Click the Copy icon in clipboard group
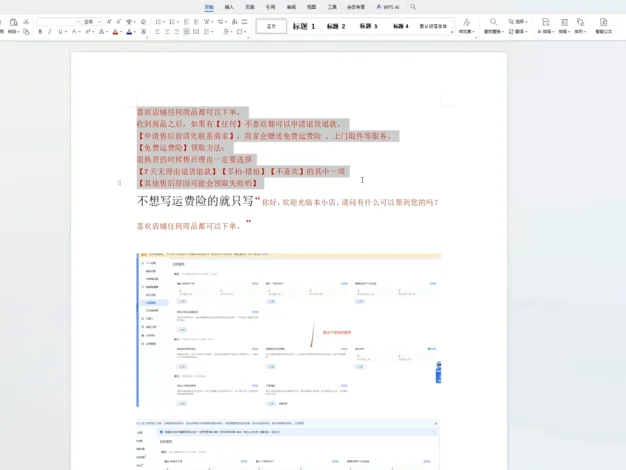 click(x=26, y=32)
